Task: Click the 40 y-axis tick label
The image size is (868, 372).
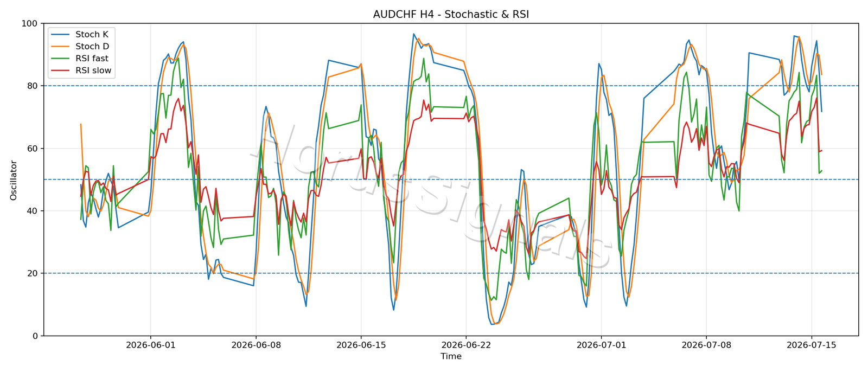Action: pos(33,211)
